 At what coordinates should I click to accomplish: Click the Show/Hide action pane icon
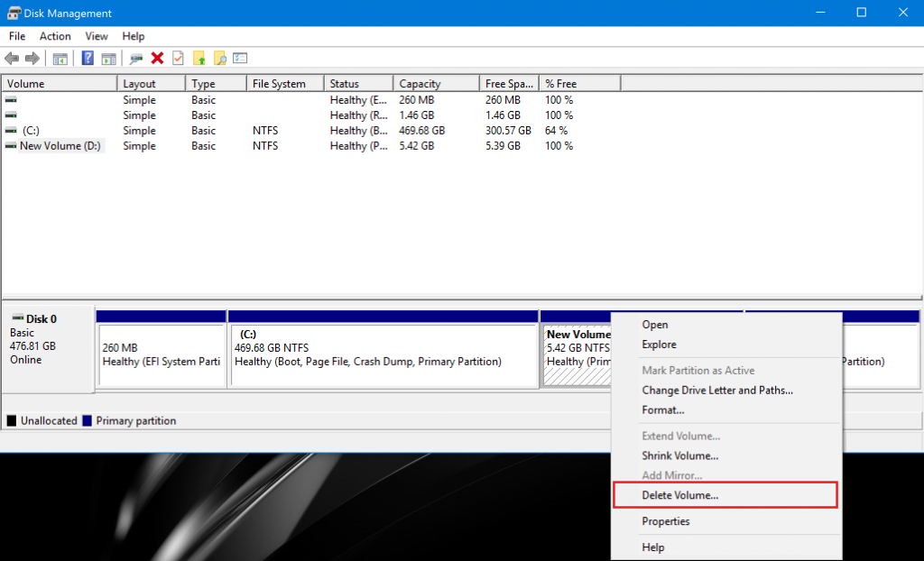point(109,58)
